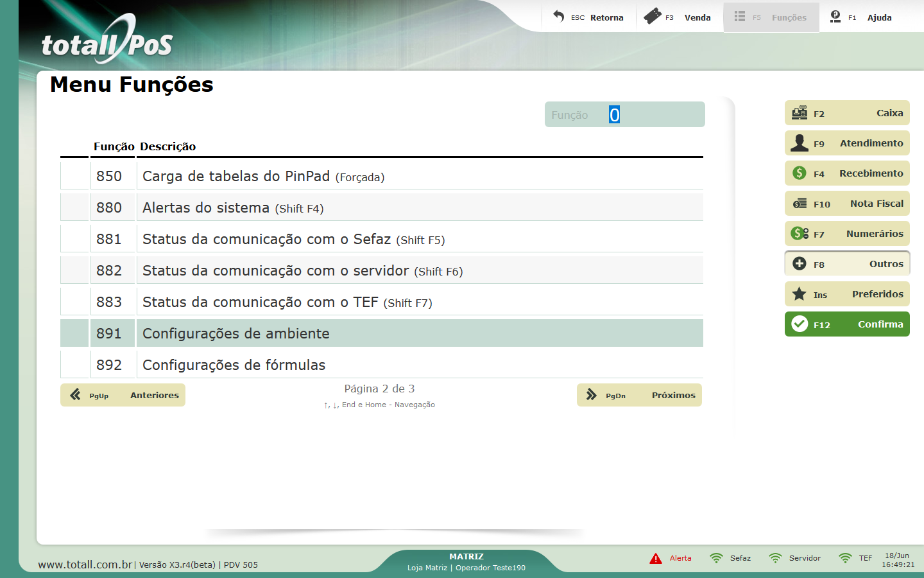Screen dimensions: 924x578
Task: Click the red Alerta warning icon
Action: 656,558
